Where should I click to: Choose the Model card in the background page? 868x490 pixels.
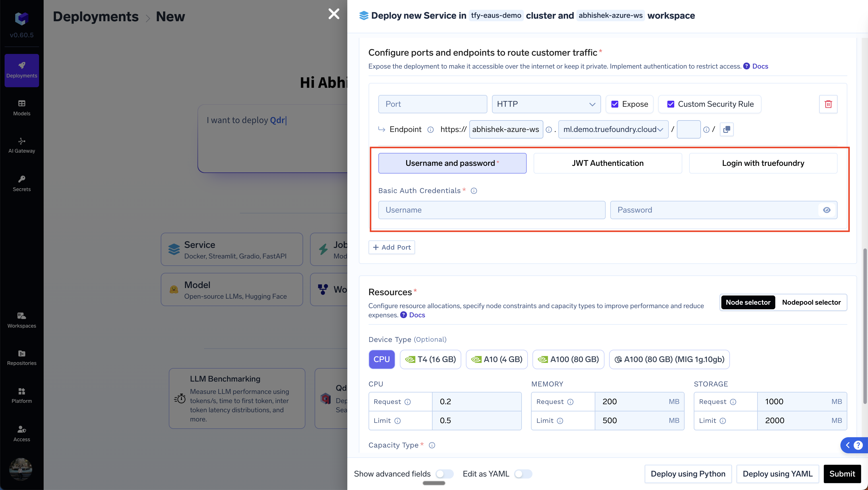point(232,290)
